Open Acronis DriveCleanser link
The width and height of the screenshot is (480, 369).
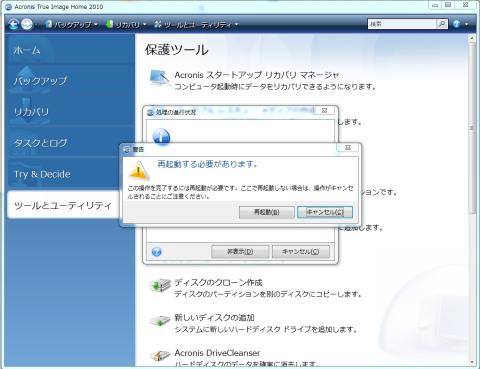tap(217, 353)
